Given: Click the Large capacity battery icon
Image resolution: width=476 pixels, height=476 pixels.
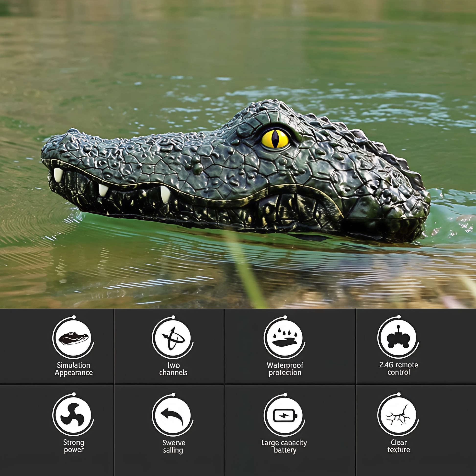Looking at the screenshot, I should (x=284, y=416).
